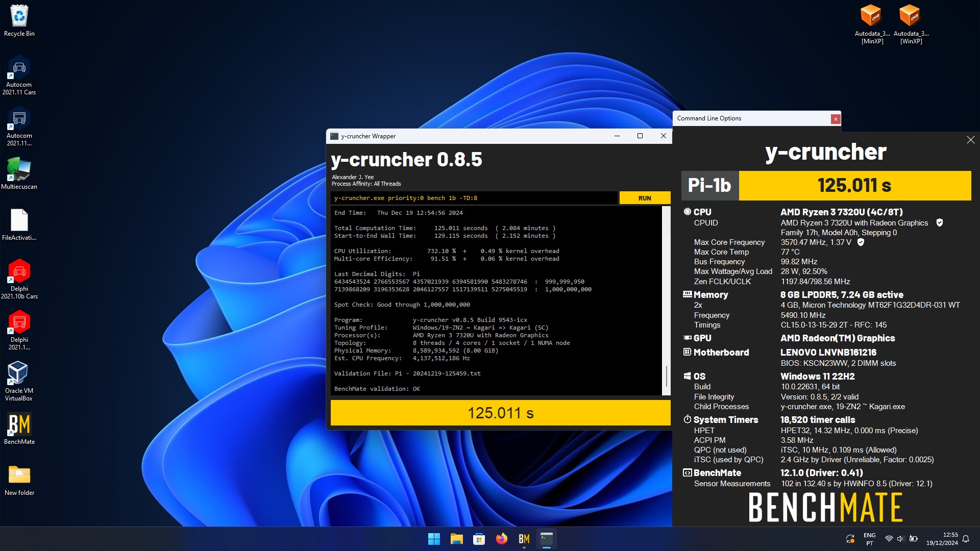The image size is (980, 551).
Task: Click the Windows 11 22H2 value
Action: coord(817,377)
